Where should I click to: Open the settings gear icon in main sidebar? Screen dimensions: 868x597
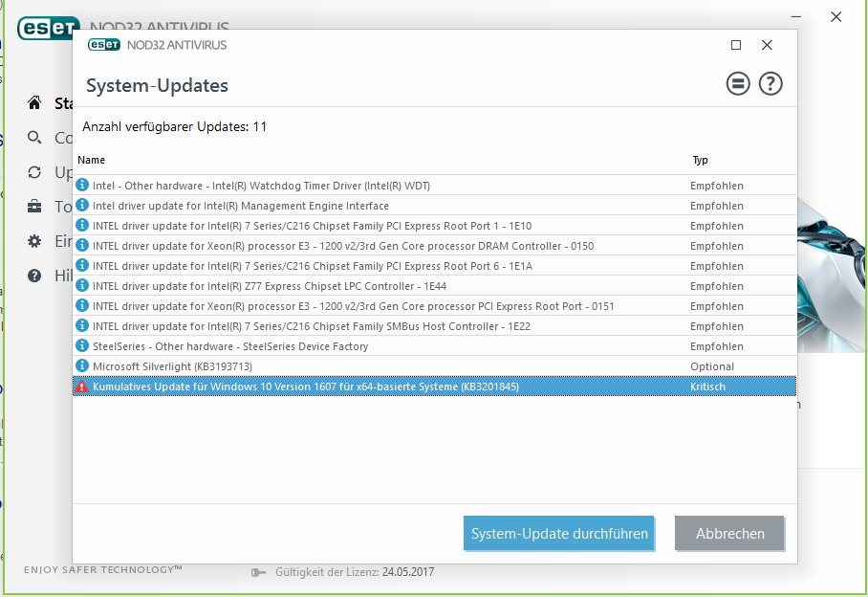[34, 241]
